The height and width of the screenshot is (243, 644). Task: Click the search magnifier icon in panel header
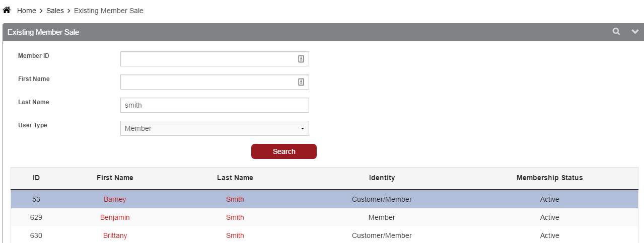click(x=616, y=32)
